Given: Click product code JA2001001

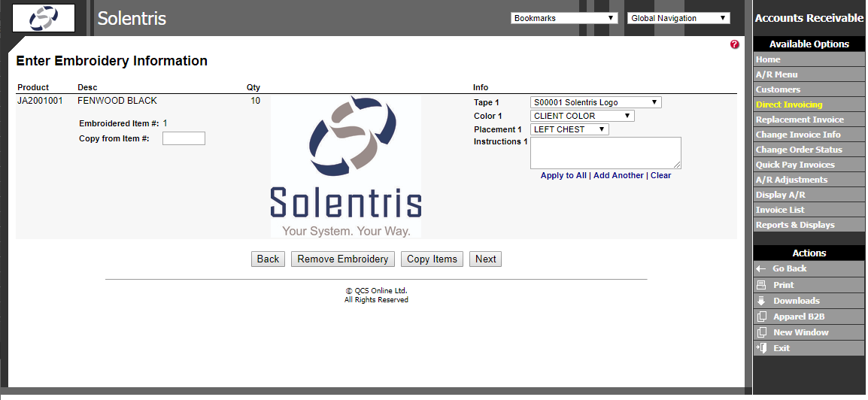Looking at the screenshot, I should pos(40,101).
